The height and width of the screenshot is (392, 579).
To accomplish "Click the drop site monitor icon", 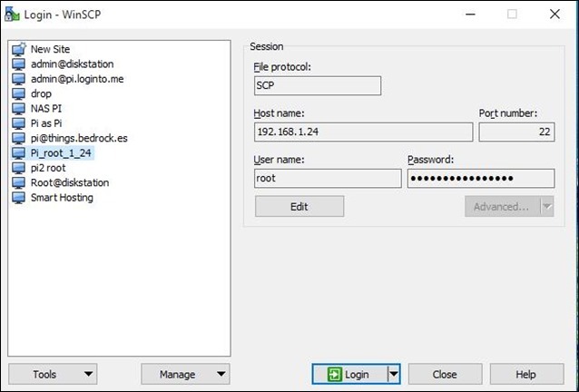I will 18,93.
